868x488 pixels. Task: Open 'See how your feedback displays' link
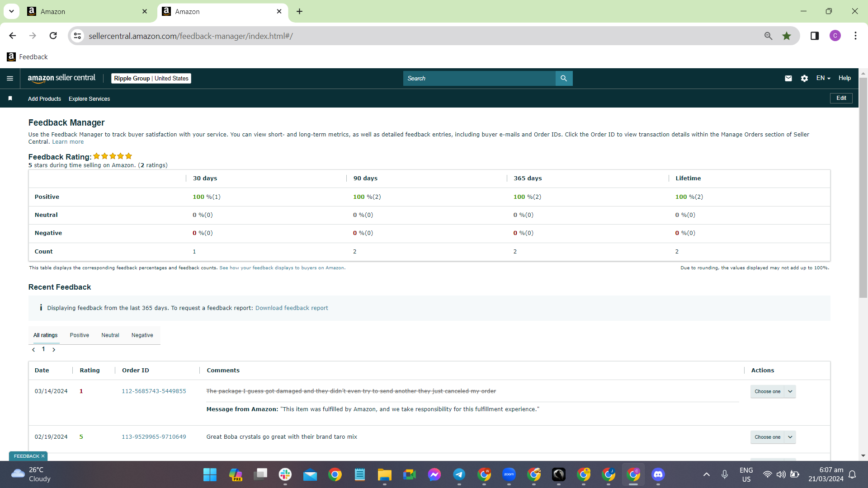pyautogui.click(x=282, y=268)
